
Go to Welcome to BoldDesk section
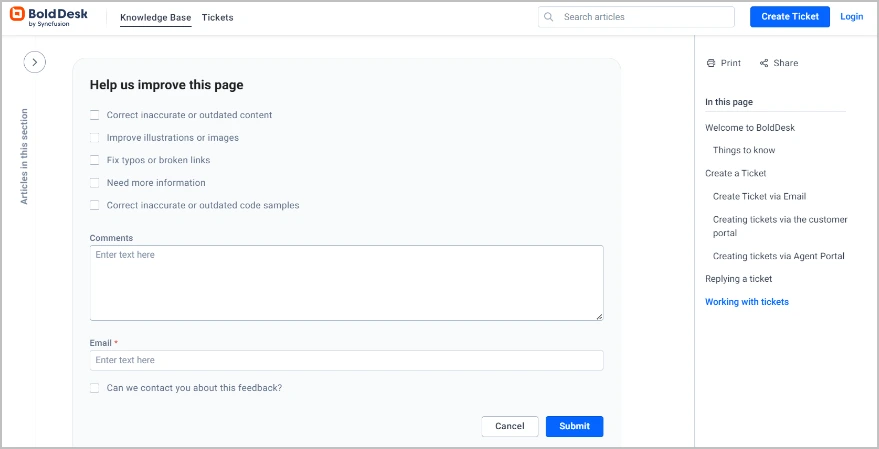(750, 127)
